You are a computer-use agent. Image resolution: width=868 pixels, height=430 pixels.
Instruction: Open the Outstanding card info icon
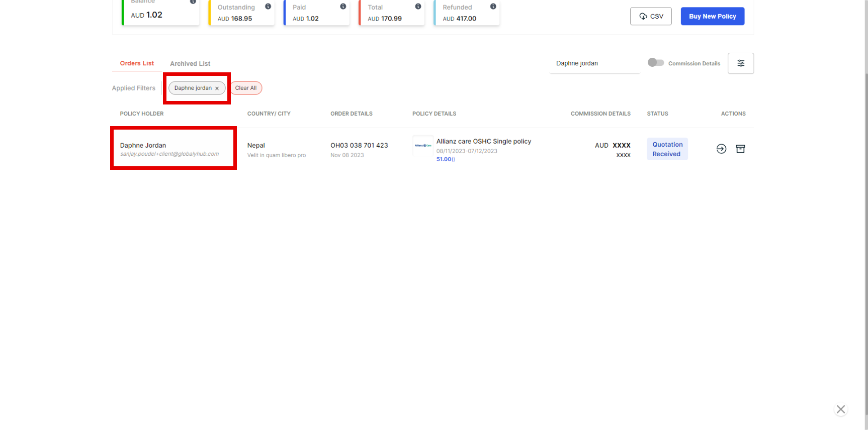tap(268, 7)
